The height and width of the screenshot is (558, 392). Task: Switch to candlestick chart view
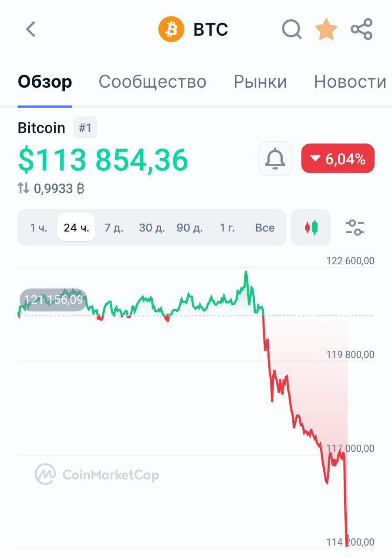click(x=311, y=228)
